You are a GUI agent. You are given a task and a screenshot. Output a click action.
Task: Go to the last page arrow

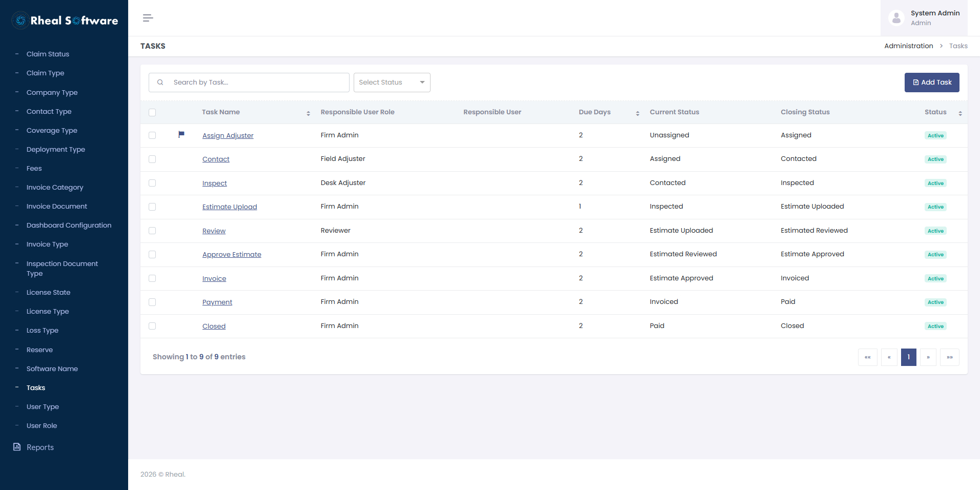coord(949,357)
